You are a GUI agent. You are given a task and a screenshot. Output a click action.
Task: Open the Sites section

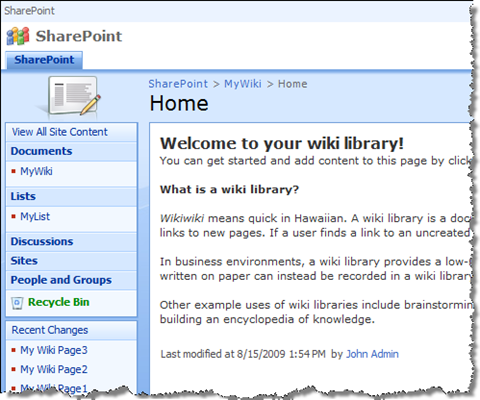24,260
